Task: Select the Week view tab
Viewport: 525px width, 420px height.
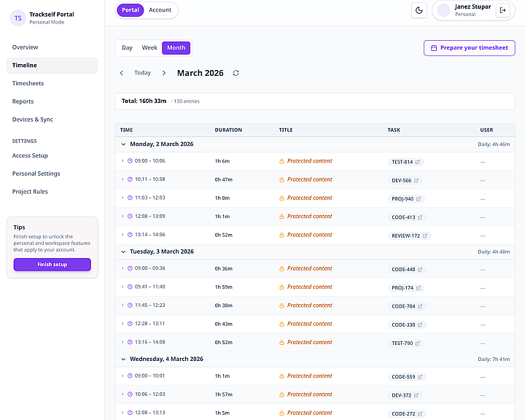Action: [149, 48]
